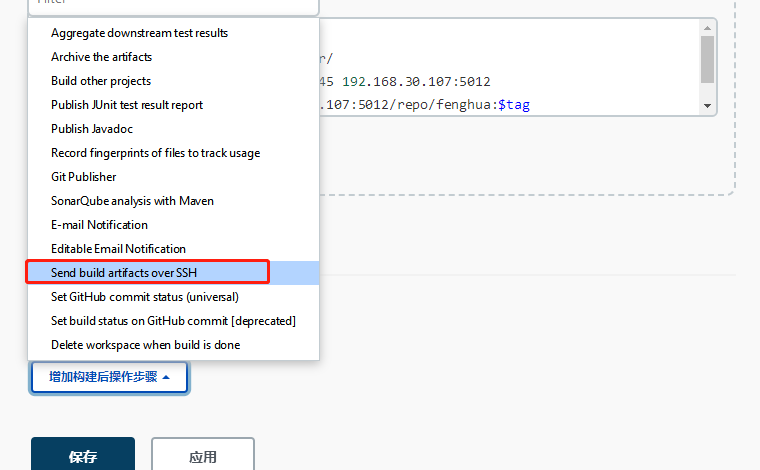Select Aggregate downstream test results
The image size is (760, 470).
[x=173, y=33]
